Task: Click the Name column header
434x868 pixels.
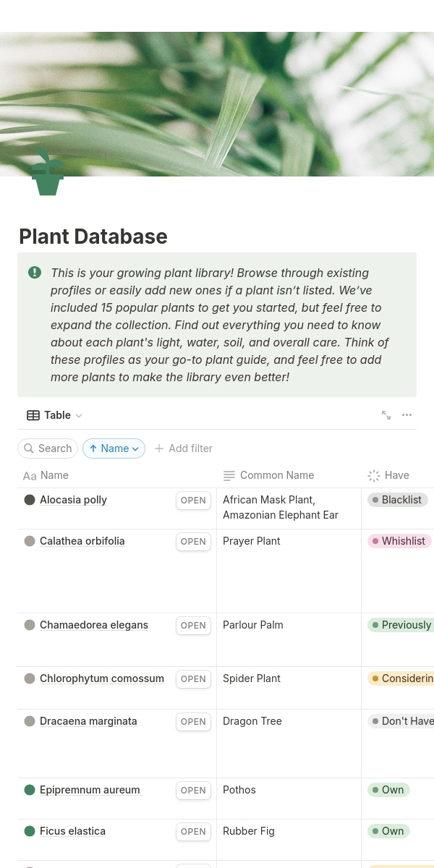Action: pos(54,475)
